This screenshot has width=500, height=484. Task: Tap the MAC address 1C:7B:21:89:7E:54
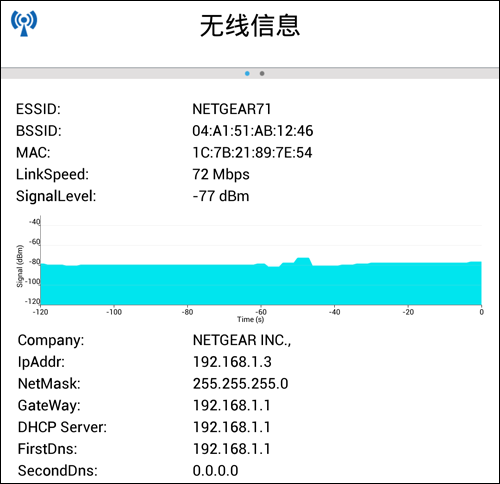click(252, 153)
